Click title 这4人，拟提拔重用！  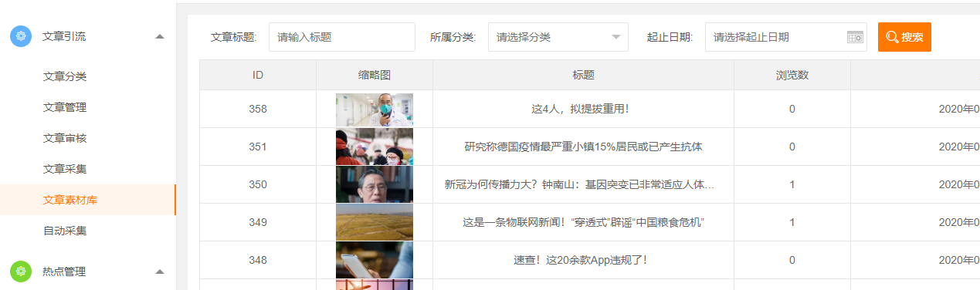(581, 110)
